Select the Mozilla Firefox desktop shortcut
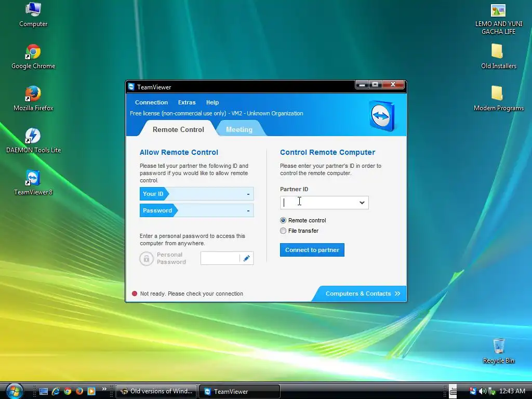The height and width of the screenshot is (399, 532). pyautogui.click(x=33, y=99)
